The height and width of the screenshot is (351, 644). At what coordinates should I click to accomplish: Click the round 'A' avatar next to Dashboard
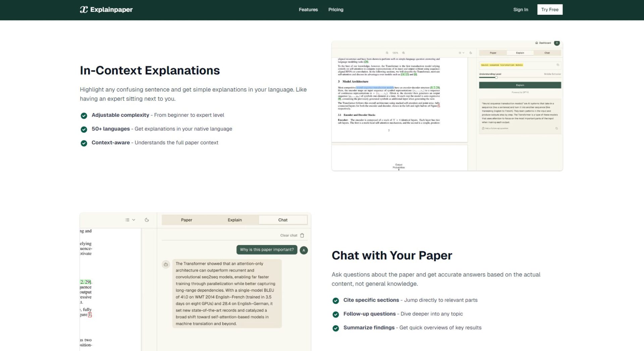[x=557, y=43]
